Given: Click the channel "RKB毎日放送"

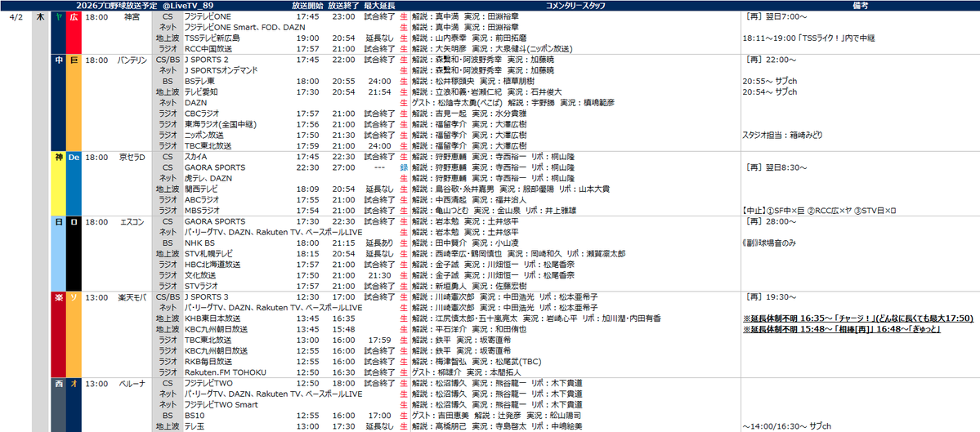Looking at the screenshot, I should tap(208, 362).
